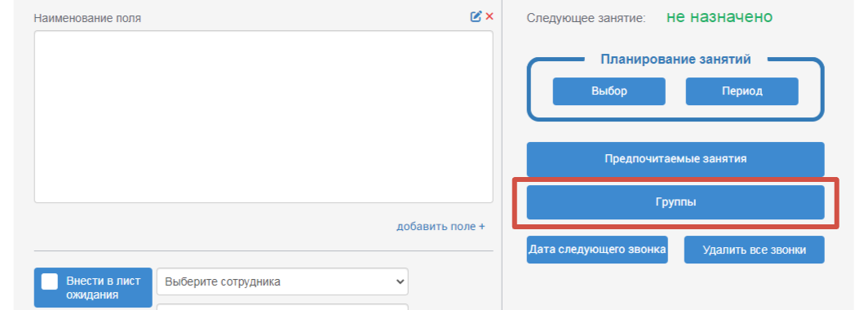Delete the field with the red X icon
This screenshot has height=310, width=868.
tap(489, 16)
